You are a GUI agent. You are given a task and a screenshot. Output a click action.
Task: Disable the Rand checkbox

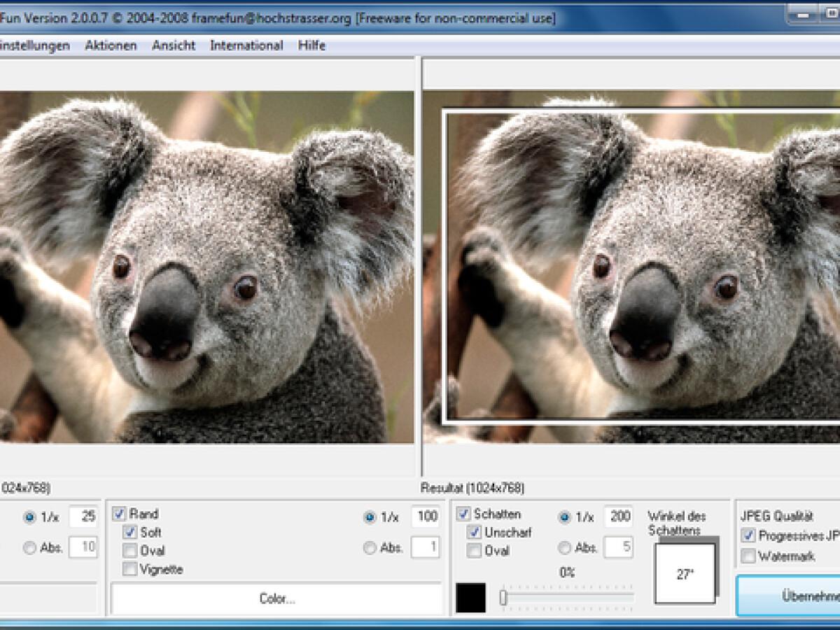[119, 514]
